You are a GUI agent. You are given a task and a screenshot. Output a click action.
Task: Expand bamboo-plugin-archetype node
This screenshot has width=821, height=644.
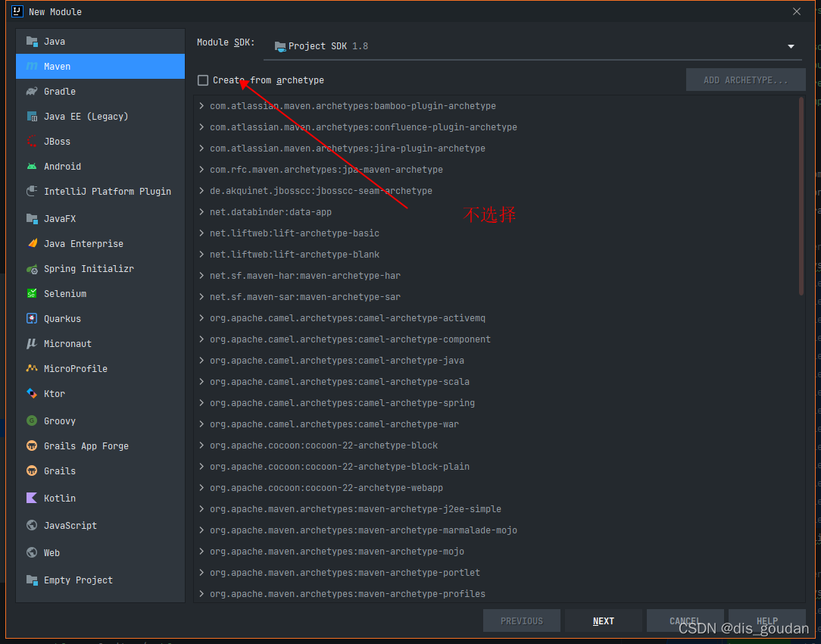tap(201, 106)
